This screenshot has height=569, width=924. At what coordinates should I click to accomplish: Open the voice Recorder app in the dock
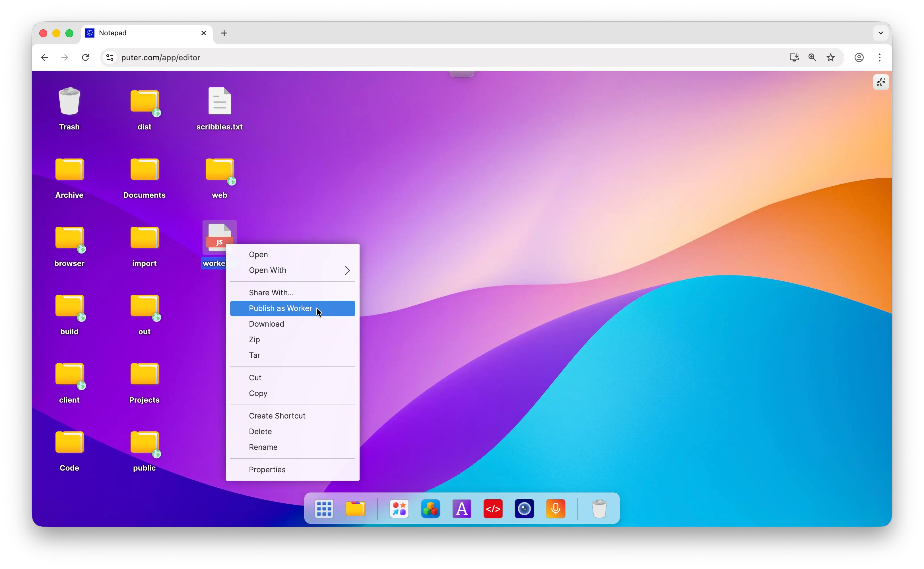click(x=556, y=508)
